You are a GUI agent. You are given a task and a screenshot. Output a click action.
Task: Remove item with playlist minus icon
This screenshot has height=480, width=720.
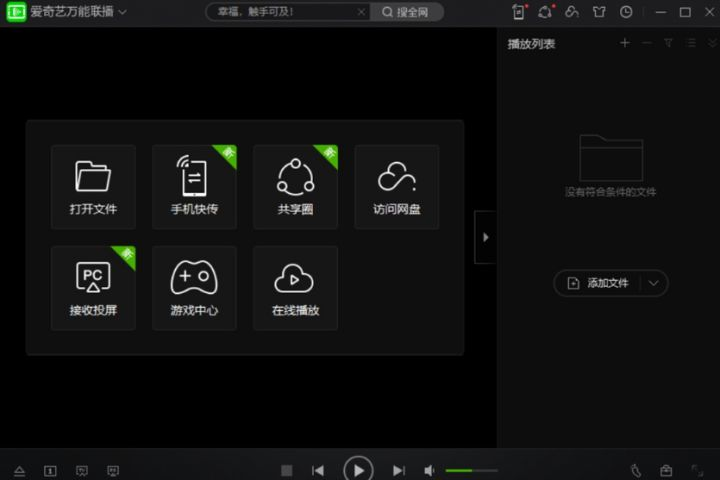tap(647, 43)
